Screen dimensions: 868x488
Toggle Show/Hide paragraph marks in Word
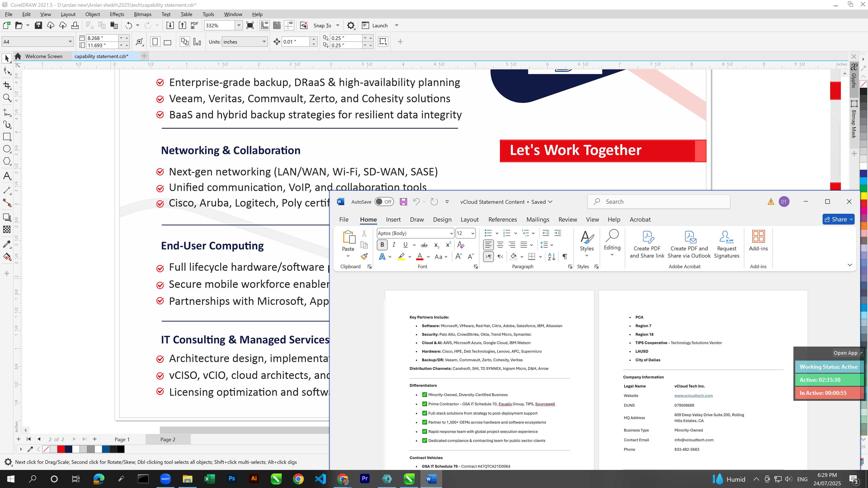pyautogui.click(x=565, y=257)
